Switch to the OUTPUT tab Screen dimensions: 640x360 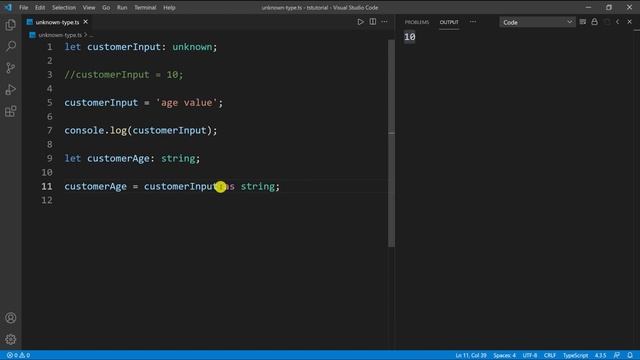coord(449,22)
